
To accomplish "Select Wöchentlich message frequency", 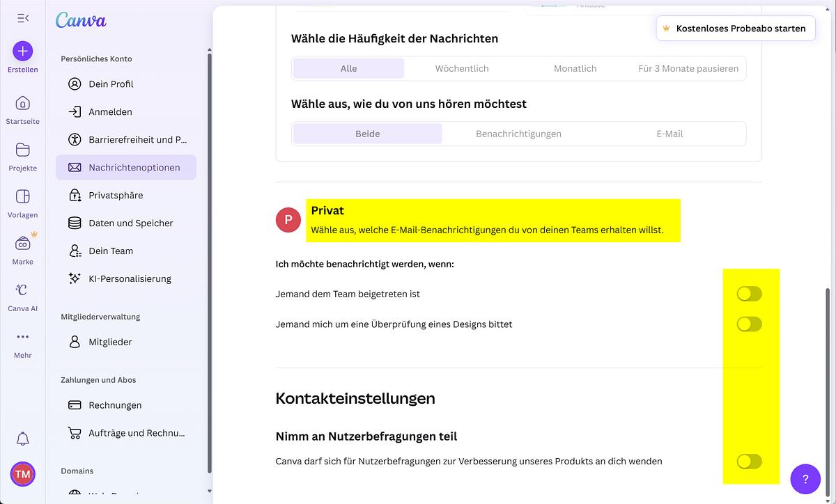I will 462,68.
